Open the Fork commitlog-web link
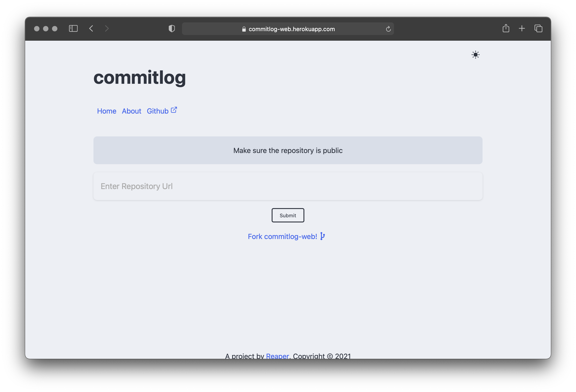576x392 pixels. [x=283, y=236]
